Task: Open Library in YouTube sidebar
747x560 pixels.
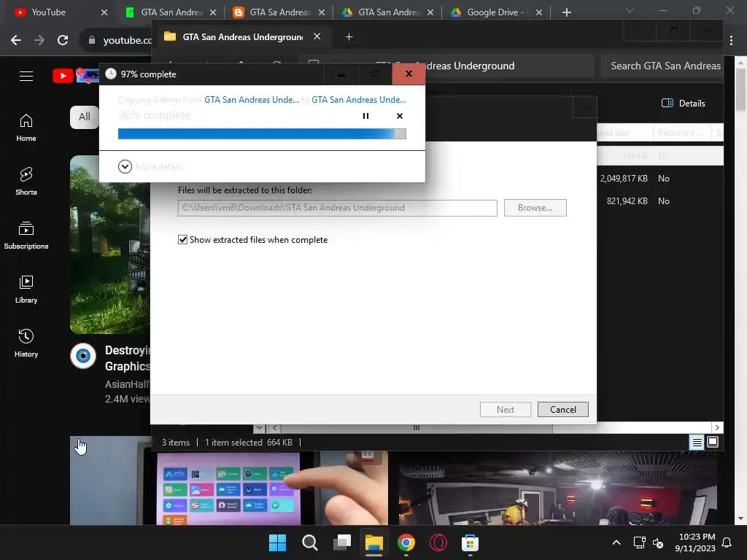Action: (x=26, y=289)
